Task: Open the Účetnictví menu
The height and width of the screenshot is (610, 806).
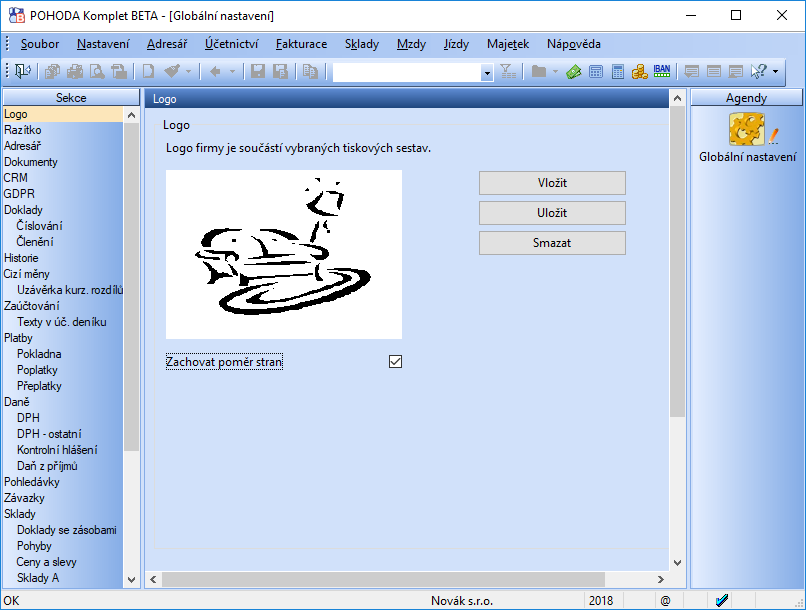Action: 231,44
